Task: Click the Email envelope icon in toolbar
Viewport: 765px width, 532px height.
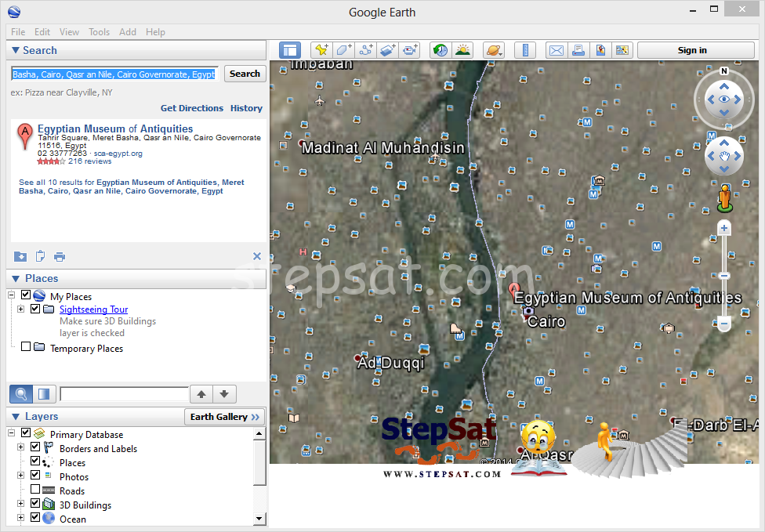Action: [556, 50]
